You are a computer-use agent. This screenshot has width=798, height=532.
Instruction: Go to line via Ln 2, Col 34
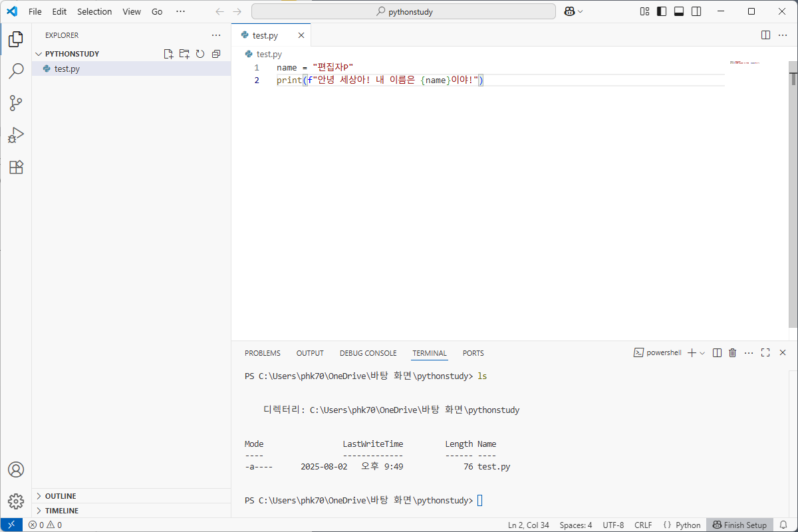[x=529, y=525]
